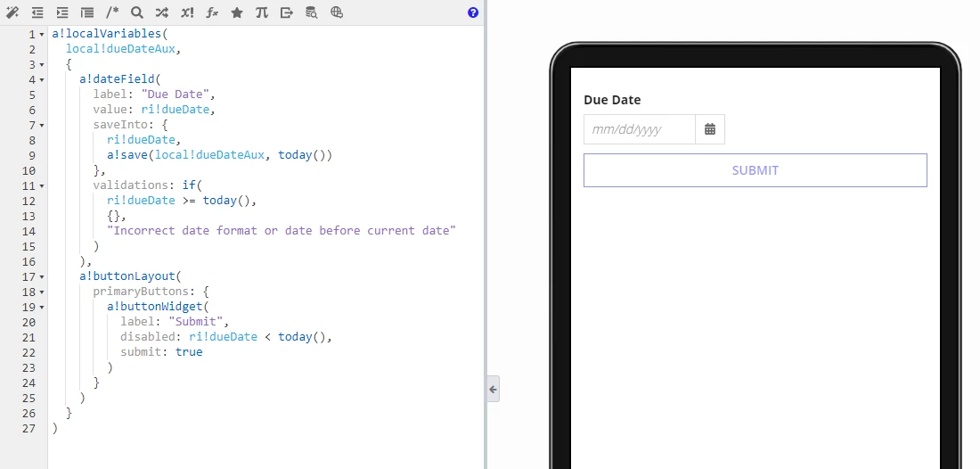This screenshot has width=980, height=469.
Task: Click ri!dueDate on line 21
Action: [x=223, y=336]
